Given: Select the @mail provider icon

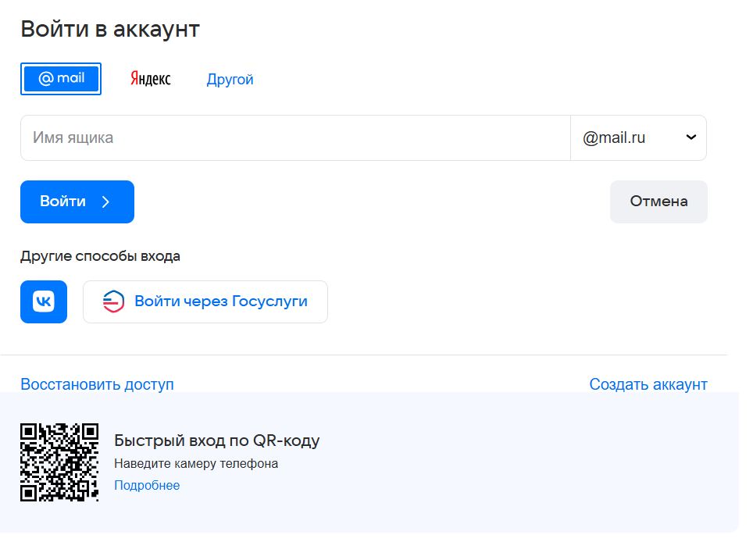Looking at the screenshot, I should (x=61, y=79).
